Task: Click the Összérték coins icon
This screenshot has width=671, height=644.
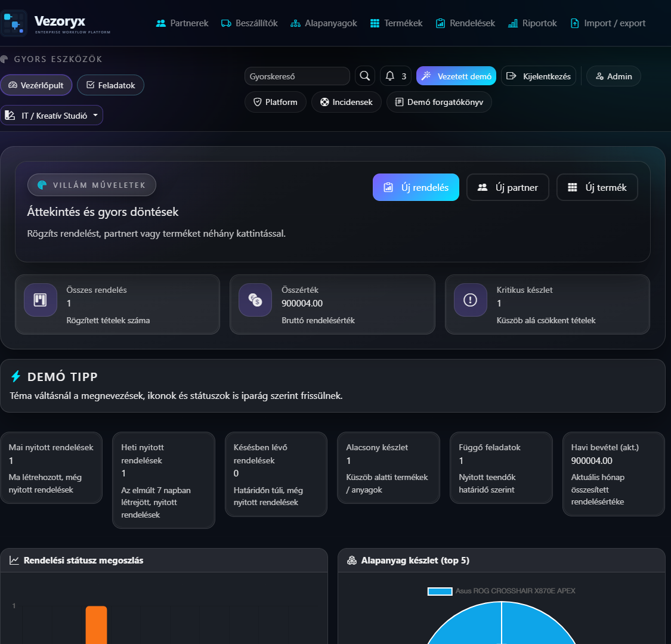Action: tap(255, 299)
